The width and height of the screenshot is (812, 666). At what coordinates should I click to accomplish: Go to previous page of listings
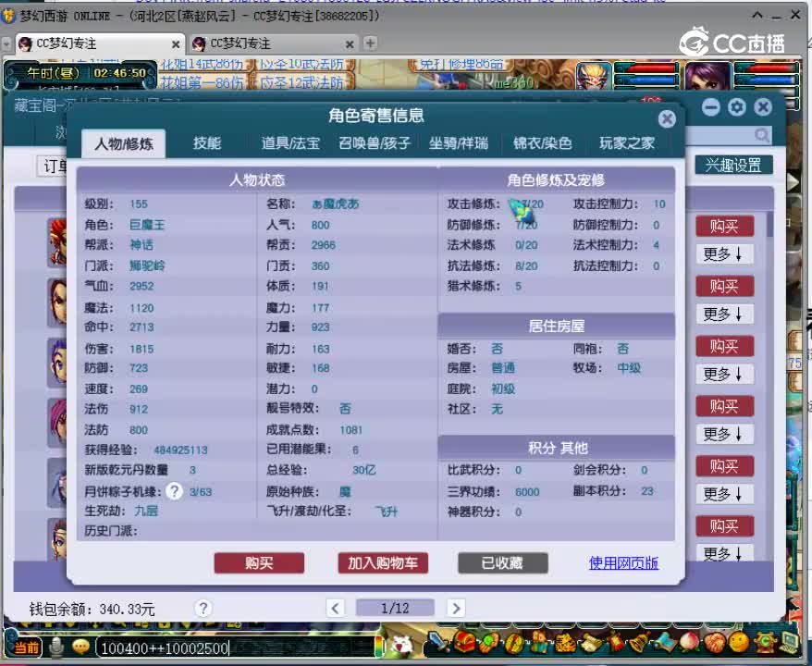[335, 608]
